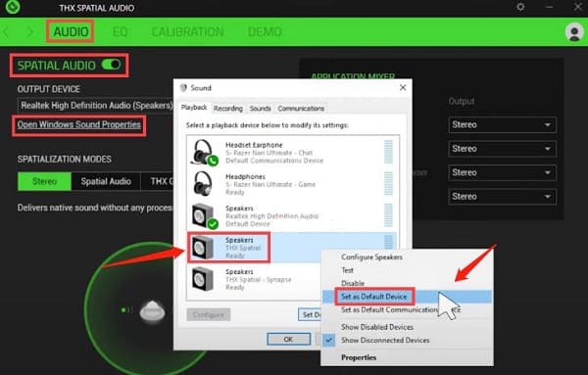Screen dimensions: 588x375
Task: Click the Razer logo icon in title bar
Action: [x=12, y=7]
